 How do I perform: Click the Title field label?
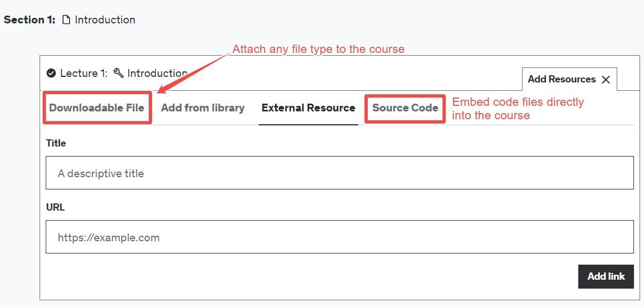[56, 143]
